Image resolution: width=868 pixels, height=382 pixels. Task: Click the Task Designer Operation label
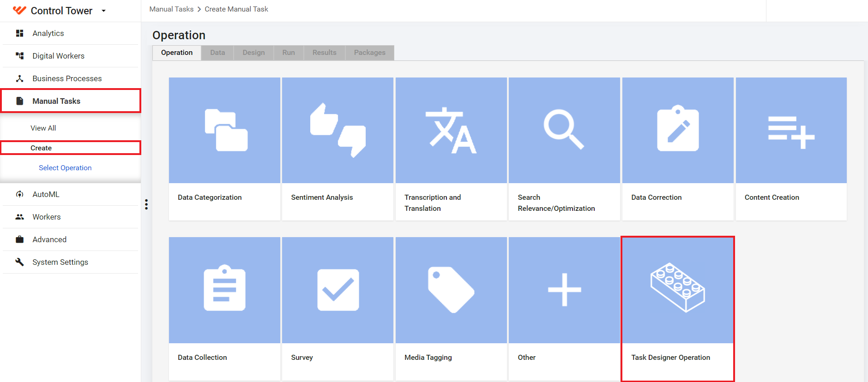[x=671, y=358]
